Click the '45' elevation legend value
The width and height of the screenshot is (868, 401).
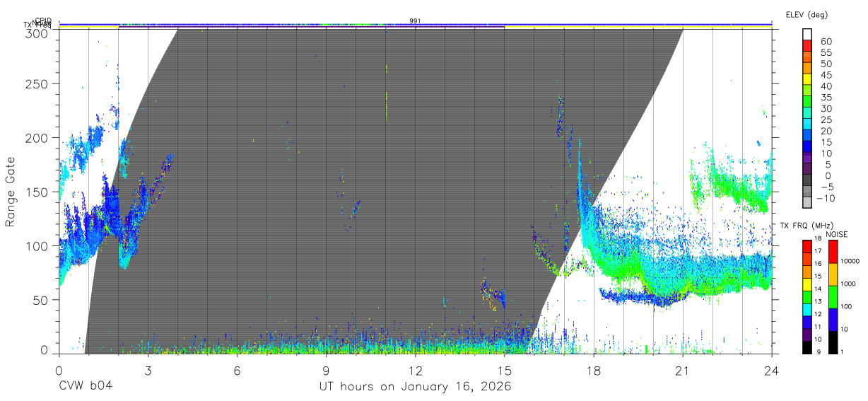tap(826, 74)
